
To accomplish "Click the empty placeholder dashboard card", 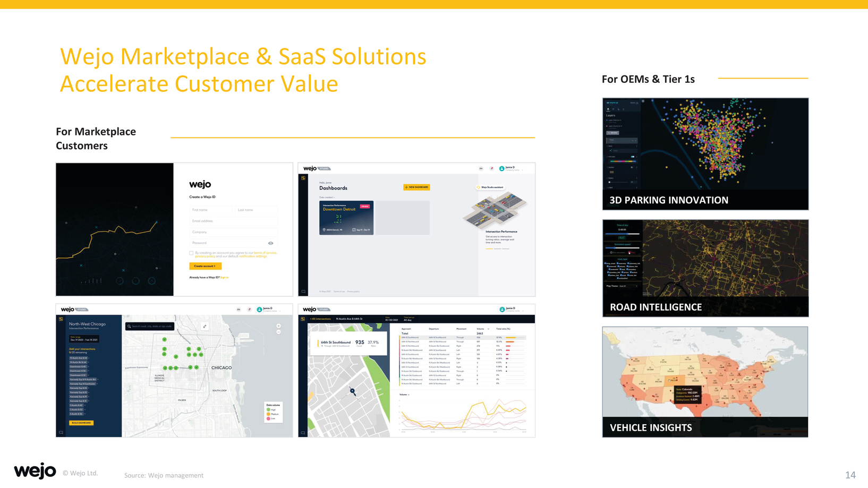I will tap(403, 218).
